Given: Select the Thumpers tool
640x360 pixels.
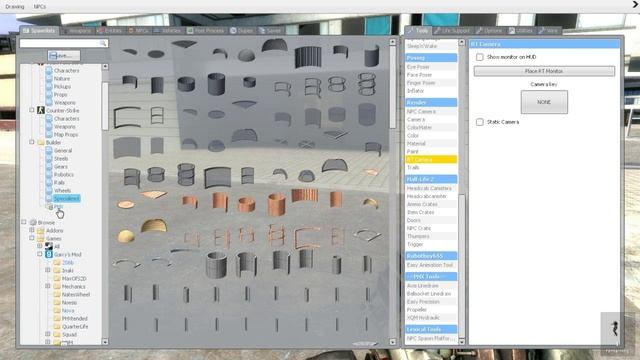Looking at the screenshot, I should (431, 236).
